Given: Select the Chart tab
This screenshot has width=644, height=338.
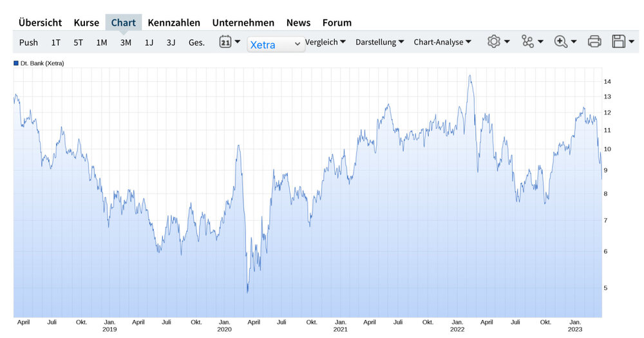Looking at the screenshot, I should 123,23.
